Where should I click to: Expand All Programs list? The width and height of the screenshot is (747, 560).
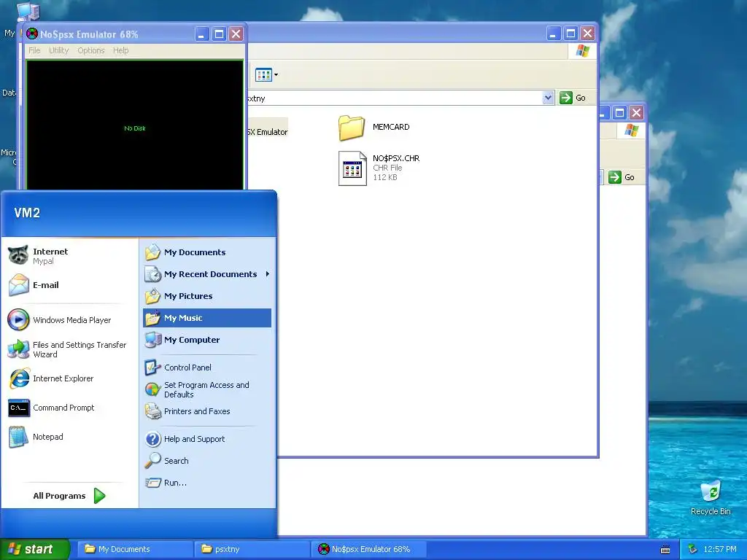pyautogui.click(x=69, y=496)
